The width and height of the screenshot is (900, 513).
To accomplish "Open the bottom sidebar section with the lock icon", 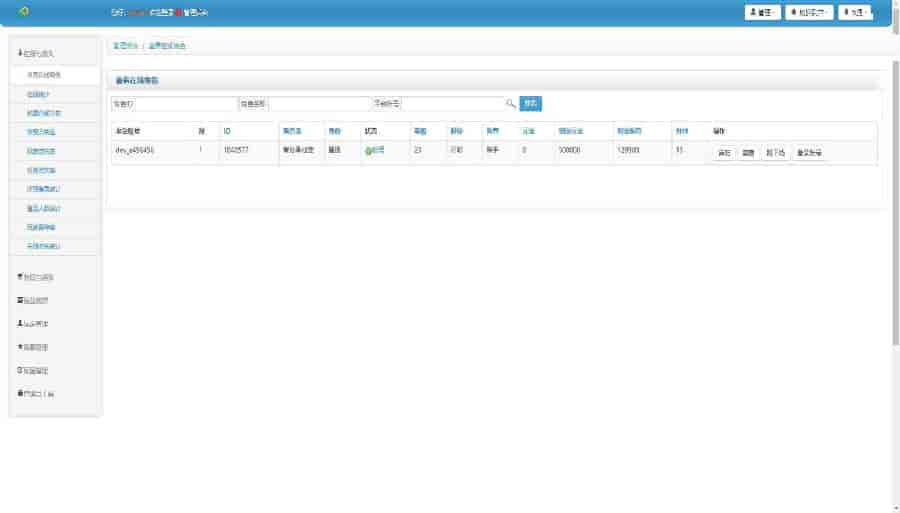I will tap(36, 394).
